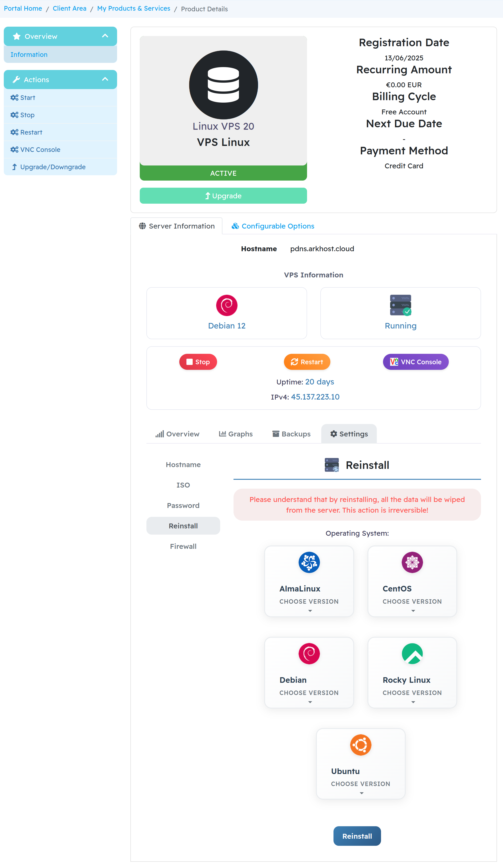The width and height of the screenshot is (503, 868).
Task: Select the AlmaLinux logo icon
Action: 309,562
